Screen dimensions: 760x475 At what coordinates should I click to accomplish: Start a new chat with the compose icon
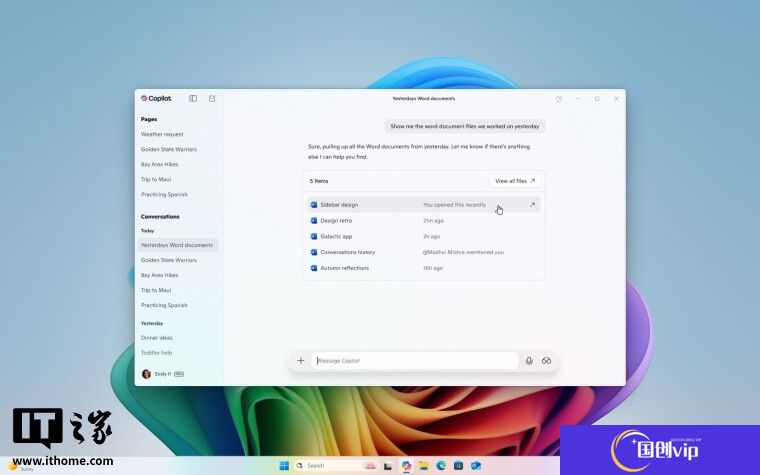[x=212, y=98]
